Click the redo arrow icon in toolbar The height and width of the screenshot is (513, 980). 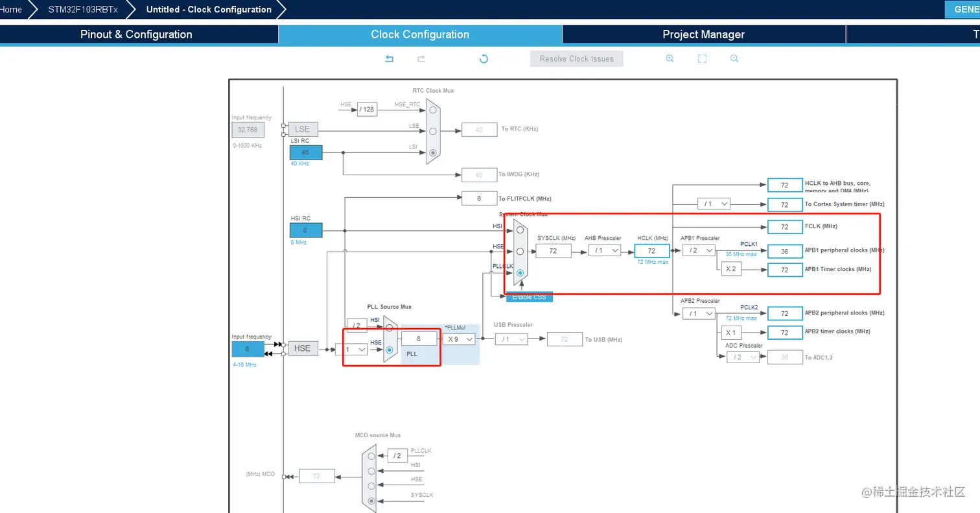coord(421,58)
